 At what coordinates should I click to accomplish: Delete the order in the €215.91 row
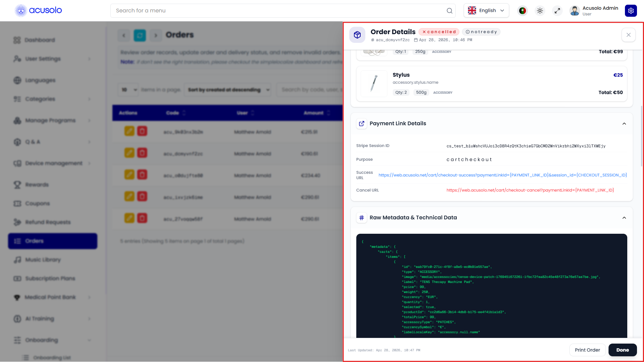(142, 131)
